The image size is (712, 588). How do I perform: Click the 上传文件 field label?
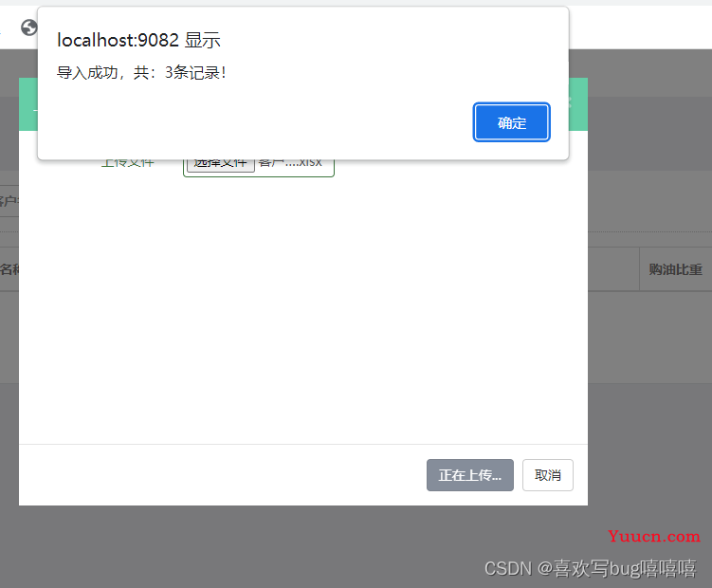click(x=128, y=163)
